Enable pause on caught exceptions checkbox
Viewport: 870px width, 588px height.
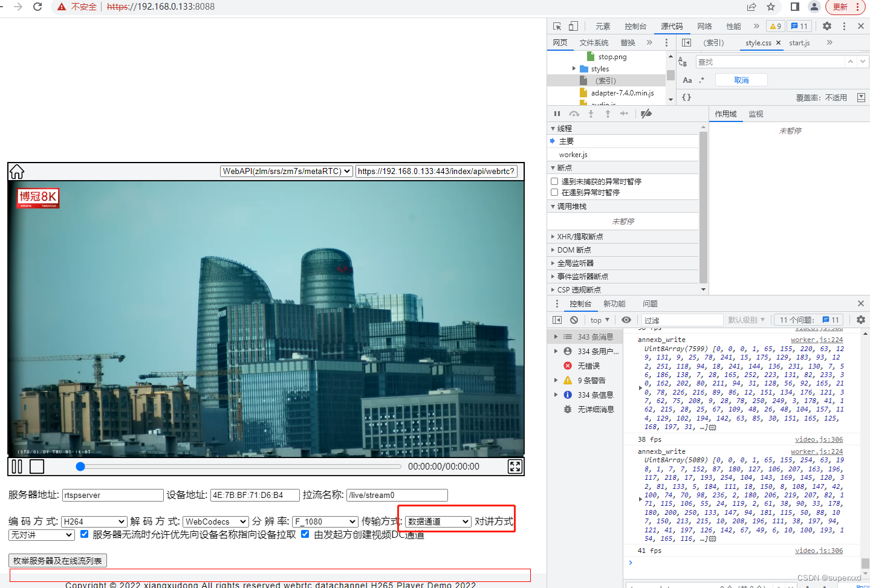point(554,192)
